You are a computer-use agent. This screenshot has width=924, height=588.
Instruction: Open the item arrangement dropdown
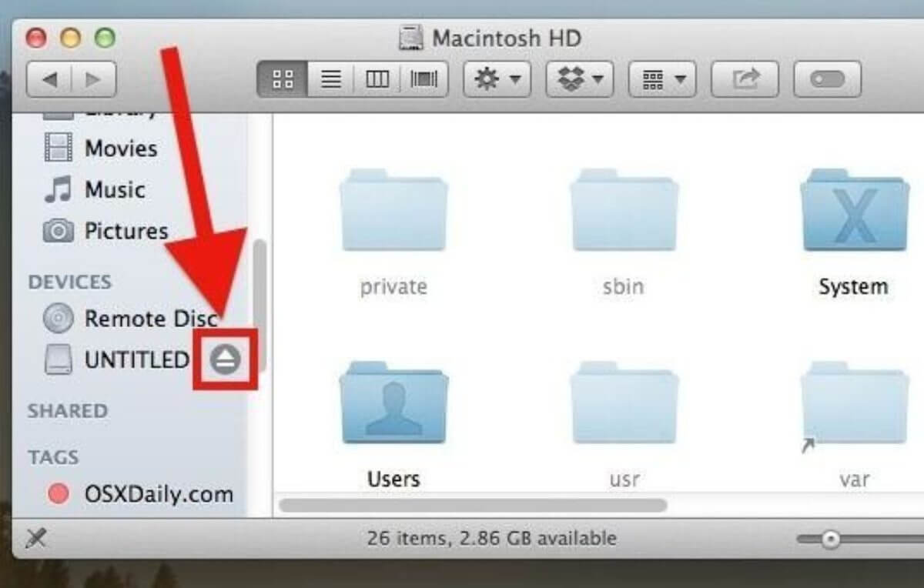tap(664, 79)
